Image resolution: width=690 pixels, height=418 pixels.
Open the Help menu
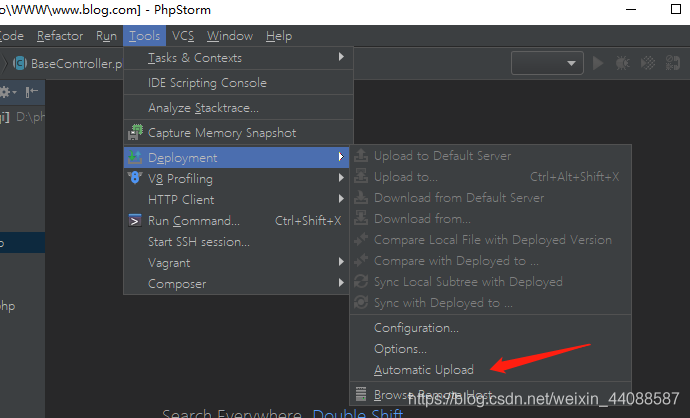click(x=279, y=36)
